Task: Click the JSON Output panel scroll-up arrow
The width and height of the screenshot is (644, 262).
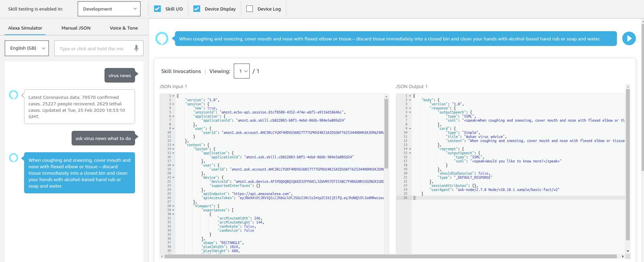Action: click(x=628, y=86)
